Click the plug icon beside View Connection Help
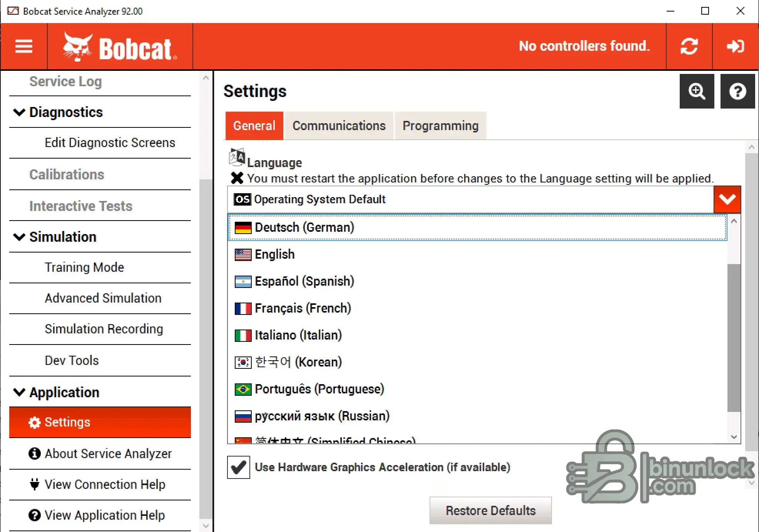The image size is (759, 532). click(x=35, y=484)
